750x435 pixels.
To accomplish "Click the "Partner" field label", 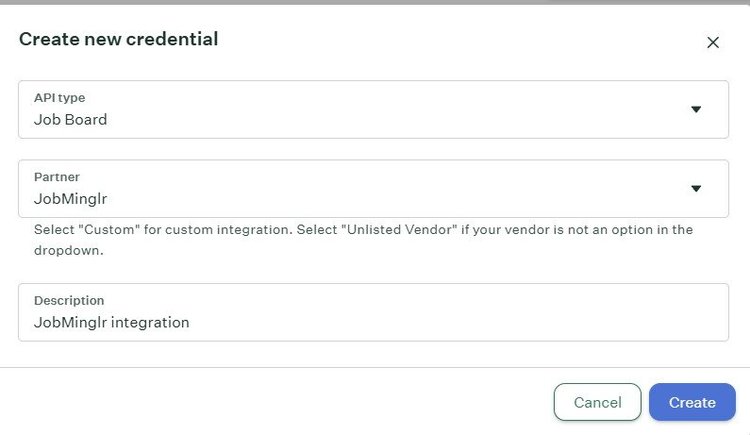I will pos(57,177).
